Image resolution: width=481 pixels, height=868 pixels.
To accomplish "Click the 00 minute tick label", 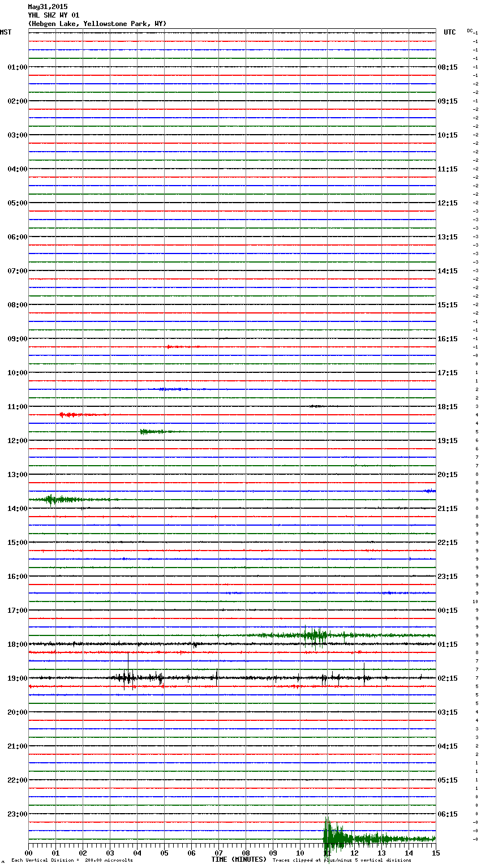I will 28,853.
